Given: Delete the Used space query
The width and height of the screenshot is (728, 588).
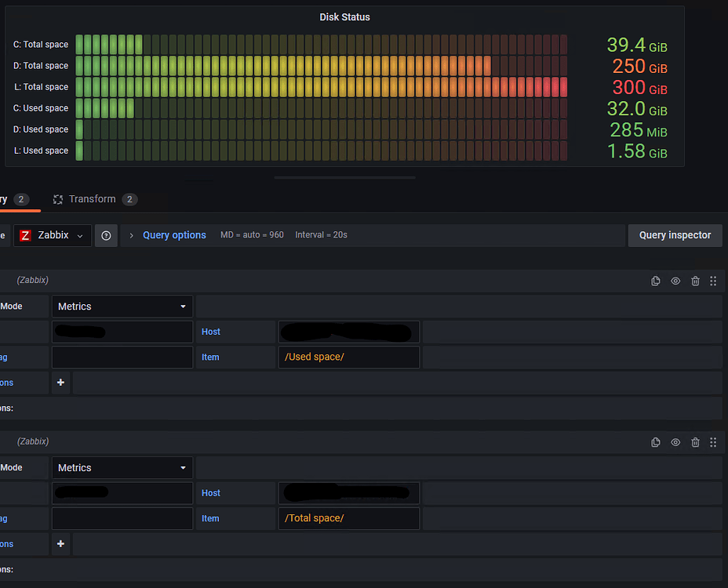Looking at the screenshot, I should [x=695, y=281].
